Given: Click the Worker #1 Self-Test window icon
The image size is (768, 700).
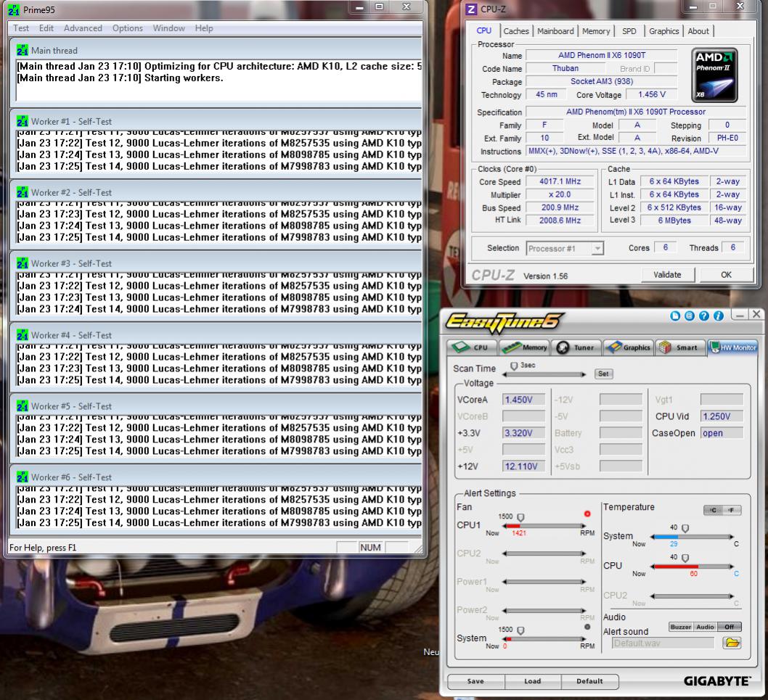Looking at the screenshot, I should [x=22, y=121].
